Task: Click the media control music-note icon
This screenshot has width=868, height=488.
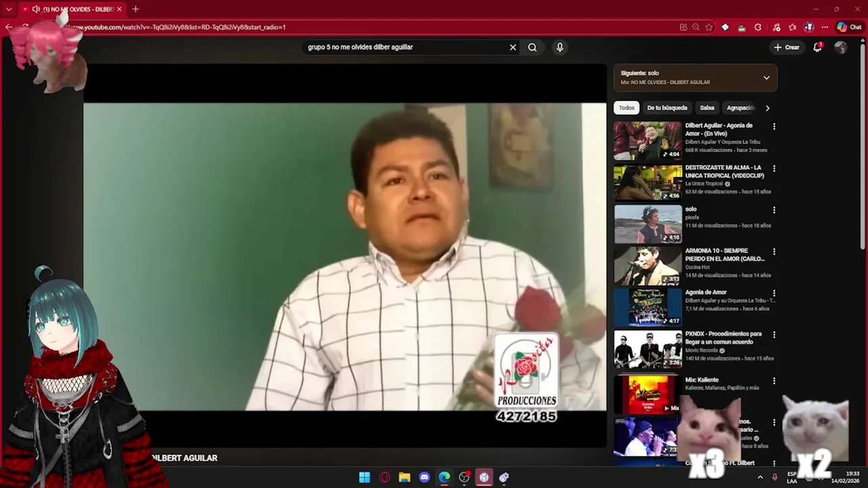Action: pyautogui.click(x=776, y=27)
